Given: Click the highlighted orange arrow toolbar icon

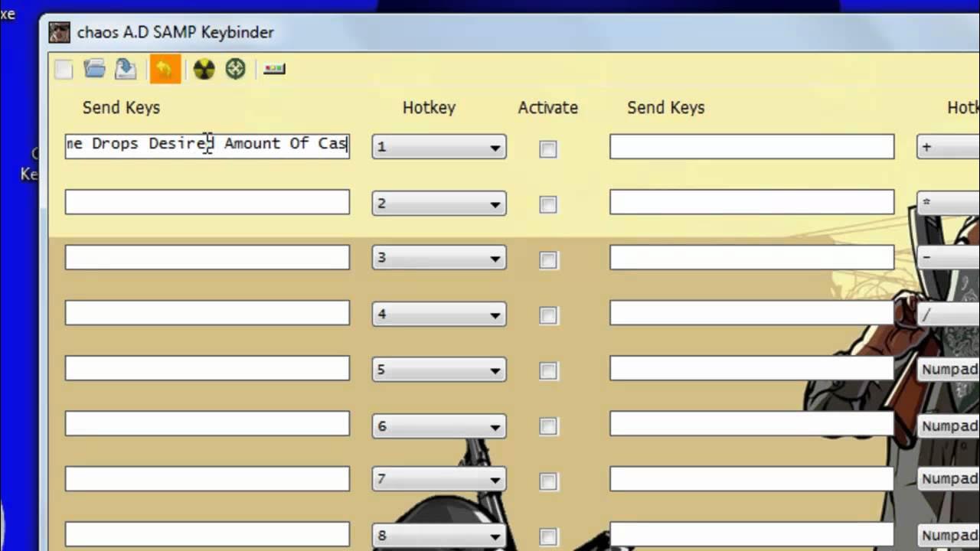Looking at the screenshot, I should point(165,70).
